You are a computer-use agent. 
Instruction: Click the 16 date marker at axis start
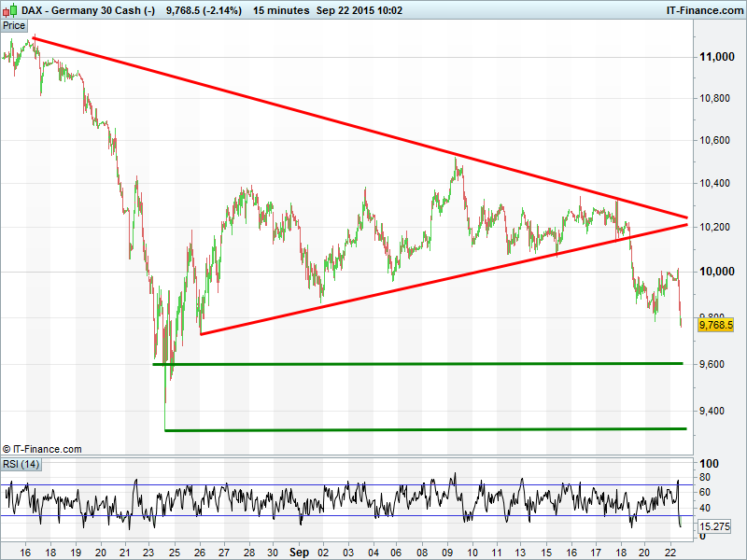click(24, 552)
